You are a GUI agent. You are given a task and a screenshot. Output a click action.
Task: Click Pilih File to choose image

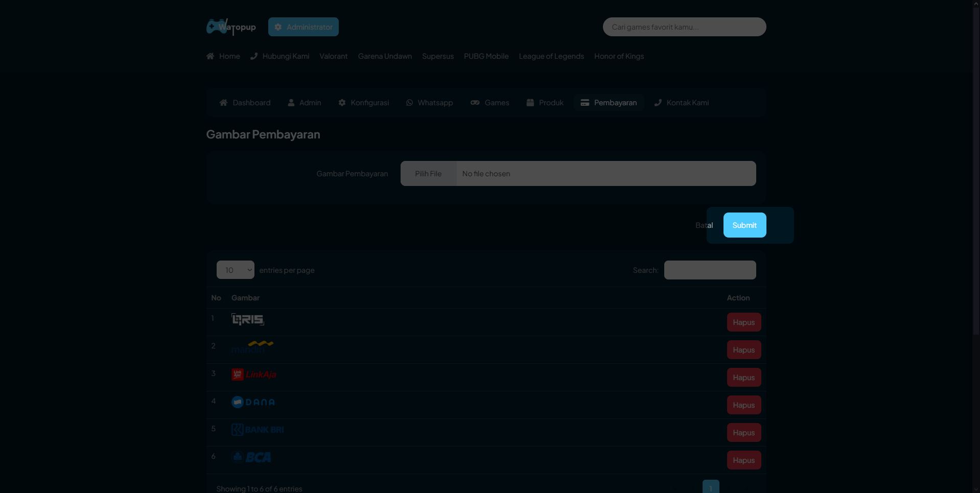(x=428, y=174)
